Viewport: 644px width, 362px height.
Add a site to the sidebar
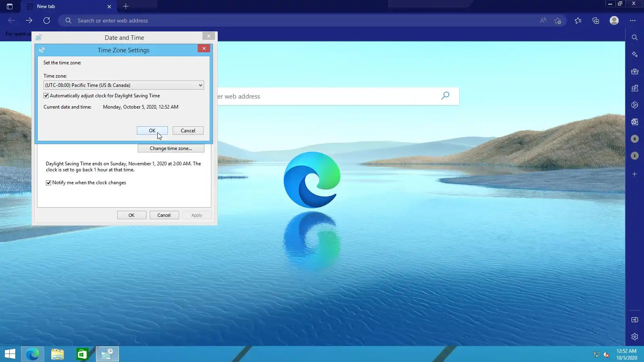tap(635, 174)
